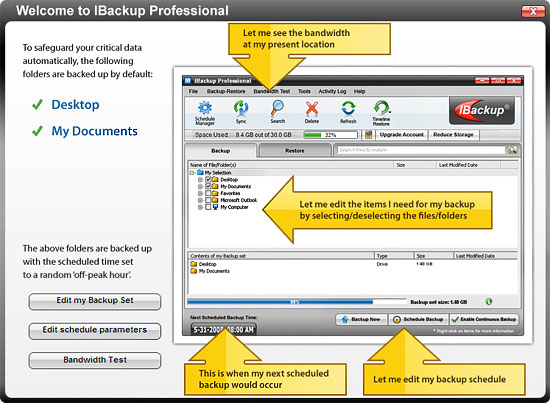Open the Backup-Restore menu
Viewport: 550px width, 403px height.
[x=226, y=91]
